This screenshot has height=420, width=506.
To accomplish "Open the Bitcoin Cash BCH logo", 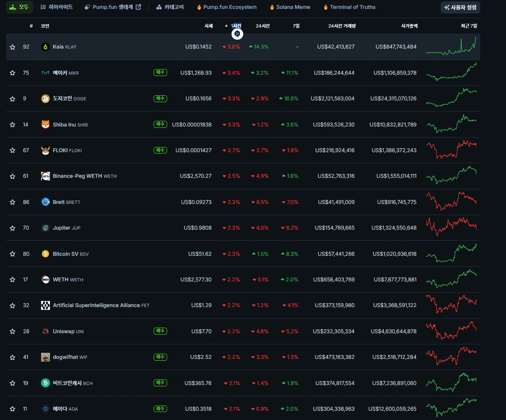I will 45,383.
